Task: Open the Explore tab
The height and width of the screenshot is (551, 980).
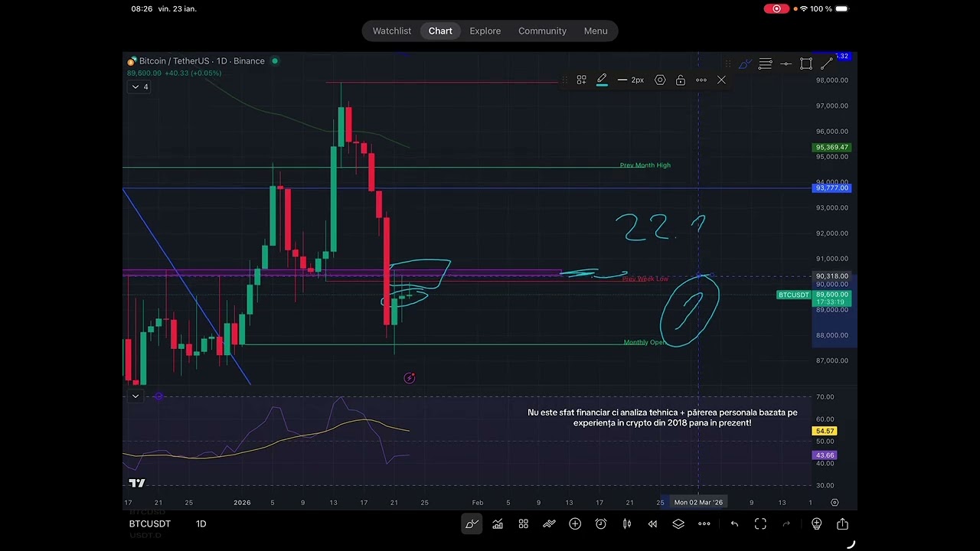Action: 485,31
